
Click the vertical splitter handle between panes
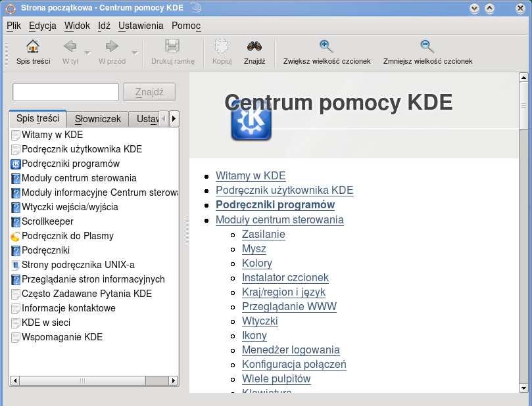pyautogui.click(x=187, y=232)
